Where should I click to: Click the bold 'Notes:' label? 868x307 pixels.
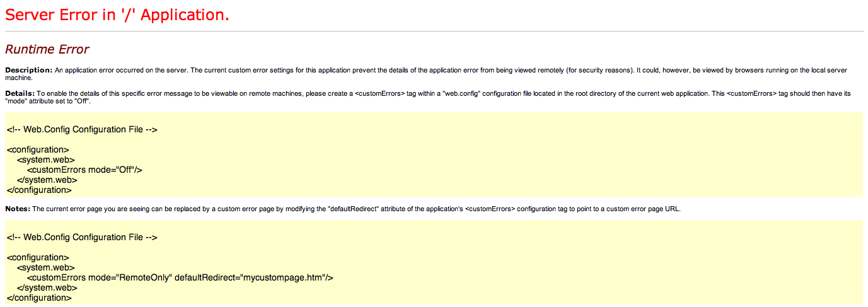pos(18,209)
